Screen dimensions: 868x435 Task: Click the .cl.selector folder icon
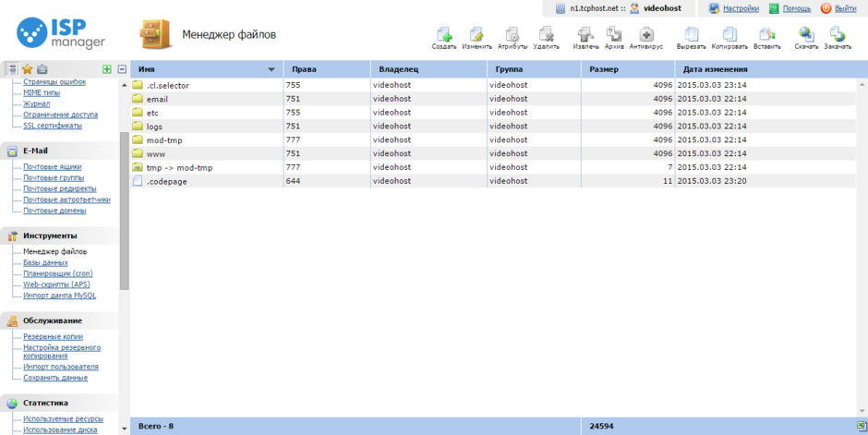coord(138,85)
